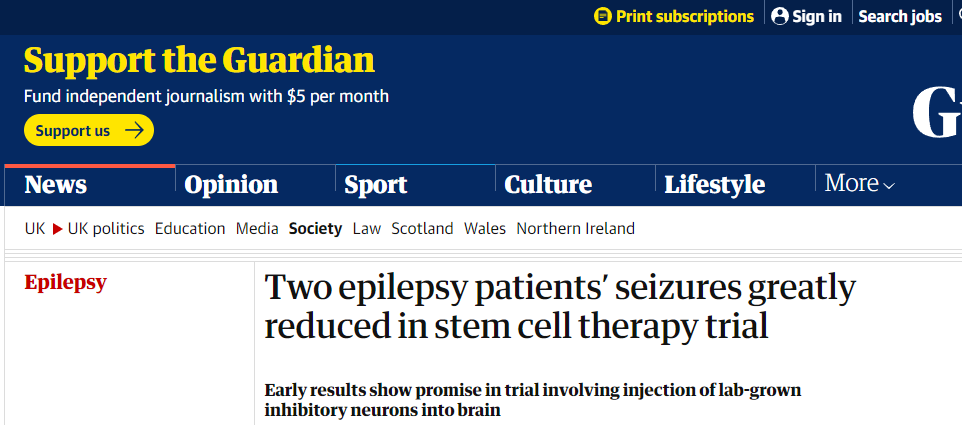This screenshot has width=962, height=425.
Task: Click the Support the Guardian heading
Action: coord(199,60)
